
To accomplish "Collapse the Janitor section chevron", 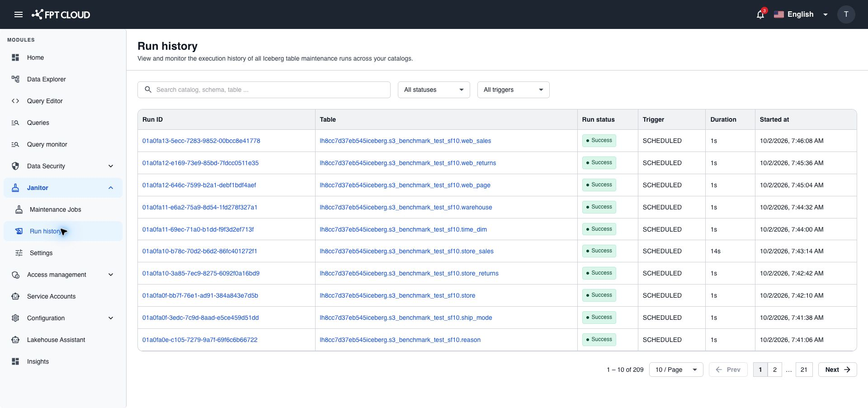I will tap(111, 188).
